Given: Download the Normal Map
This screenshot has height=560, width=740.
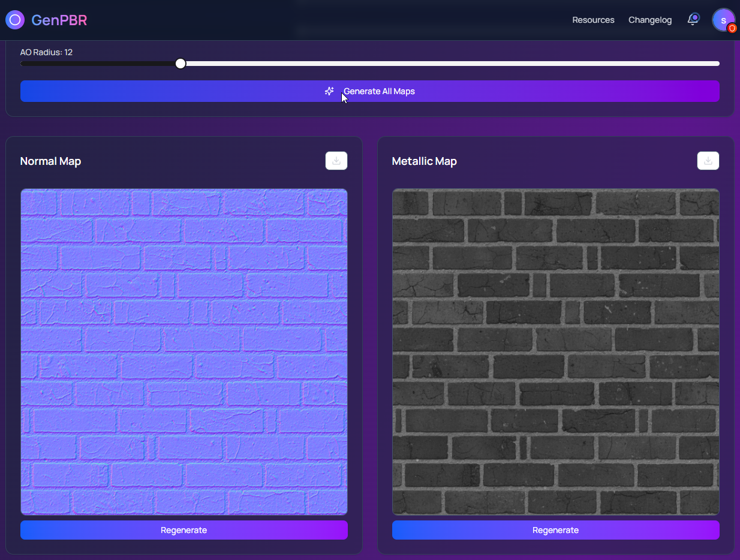Looking at the screenshot, I should [336, 161].
